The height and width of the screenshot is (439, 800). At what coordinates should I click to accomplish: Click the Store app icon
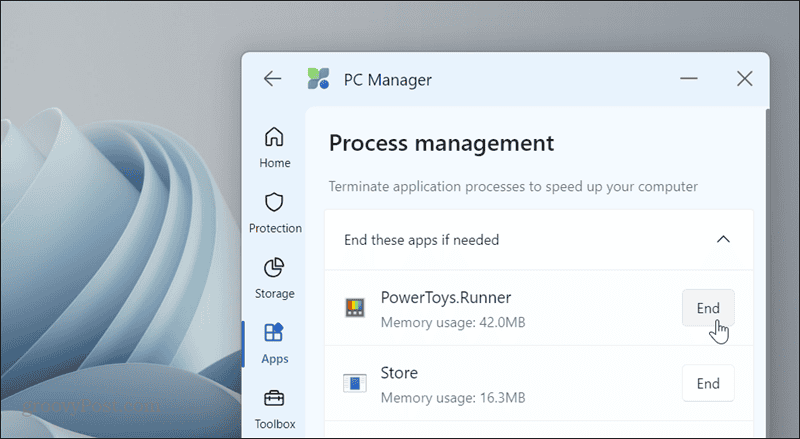coord(355,383)
